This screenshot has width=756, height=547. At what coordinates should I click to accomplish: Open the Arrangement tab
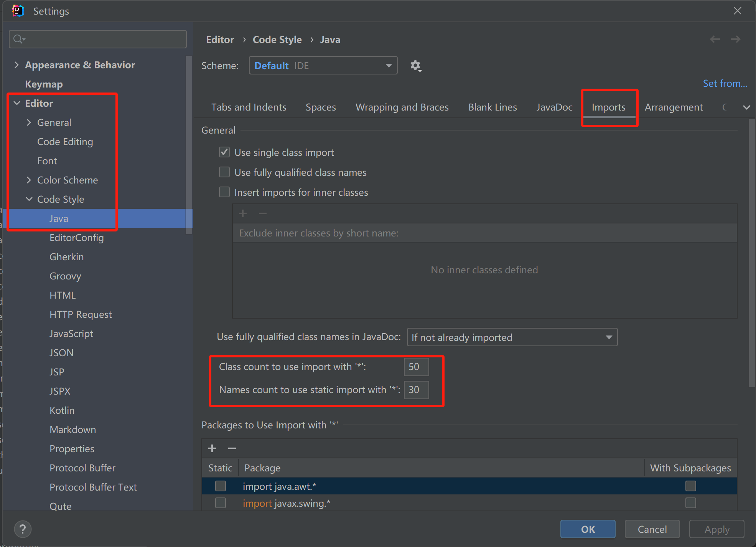click(674, 107)
